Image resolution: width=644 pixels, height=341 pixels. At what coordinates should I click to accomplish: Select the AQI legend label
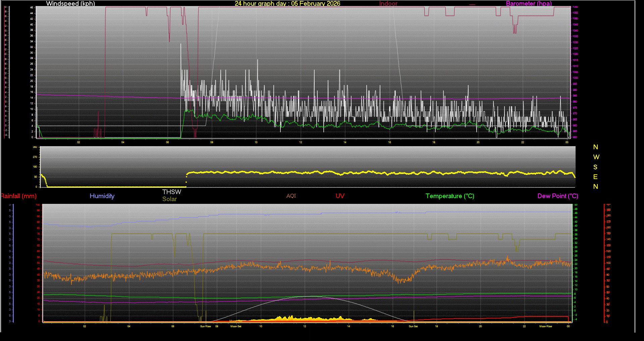click(291, 196)
